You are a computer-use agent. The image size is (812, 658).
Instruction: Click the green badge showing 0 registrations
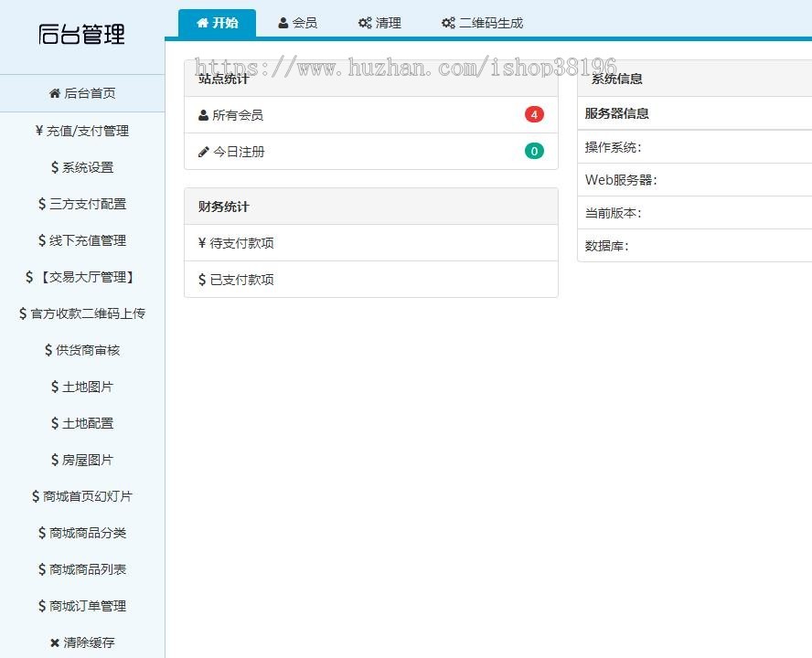(534, 151)
